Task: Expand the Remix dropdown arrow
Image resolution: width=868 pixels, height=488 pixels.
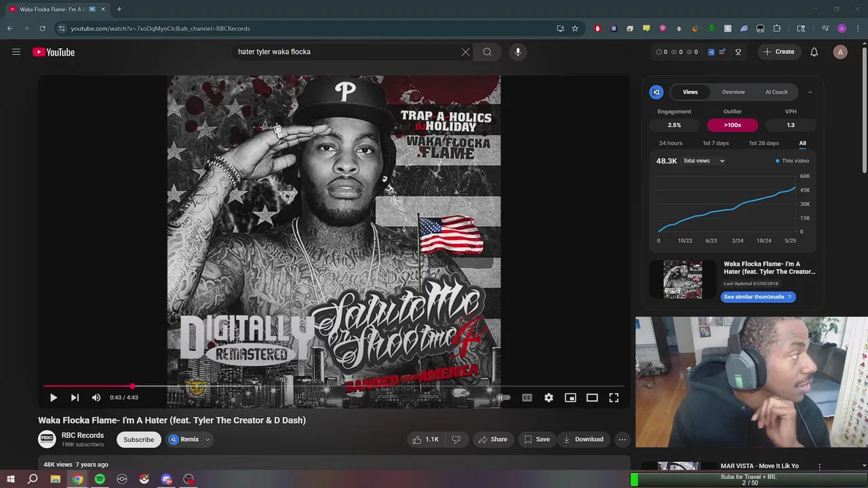Action: (208, 439)
